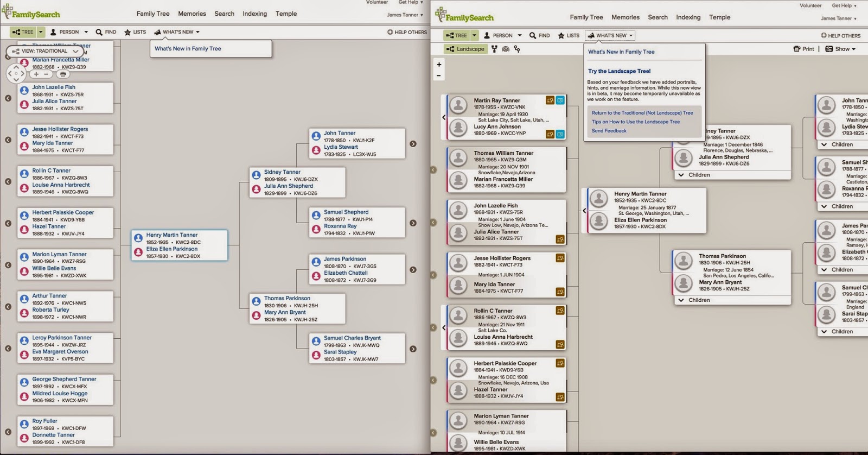The height and width of the screenshot is (455, 868).
Task: Click Thomas Parkinson portrait in right window
Action: (684, 262)
